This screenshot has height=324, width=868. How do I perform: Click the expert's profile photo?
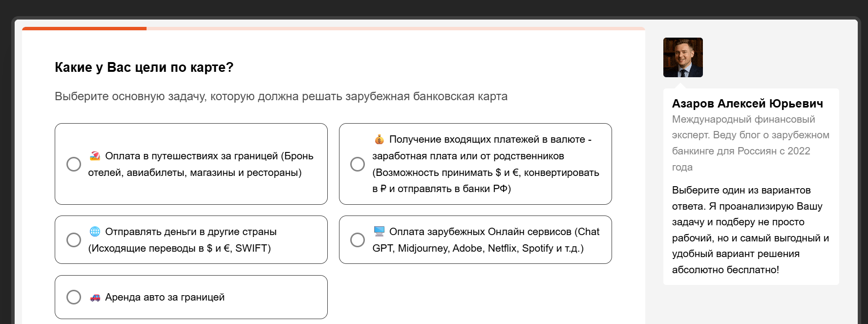(683, 57)
